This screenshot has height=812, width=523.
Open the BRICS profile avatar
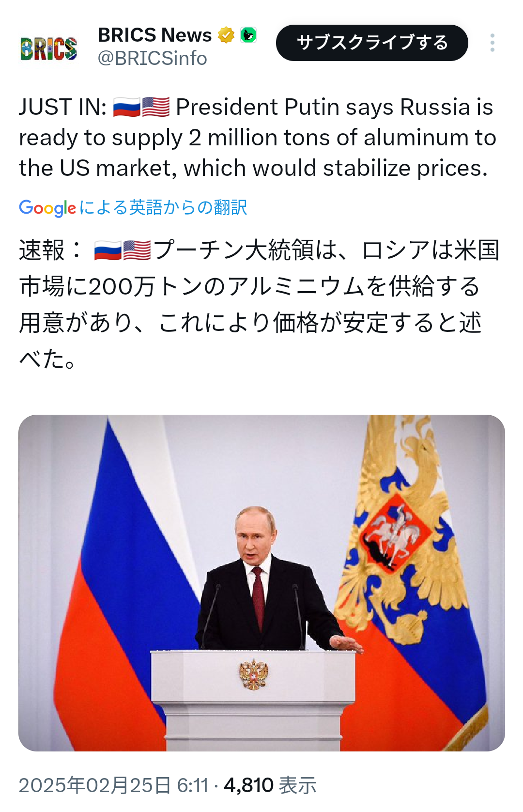(x=48, y=48)
